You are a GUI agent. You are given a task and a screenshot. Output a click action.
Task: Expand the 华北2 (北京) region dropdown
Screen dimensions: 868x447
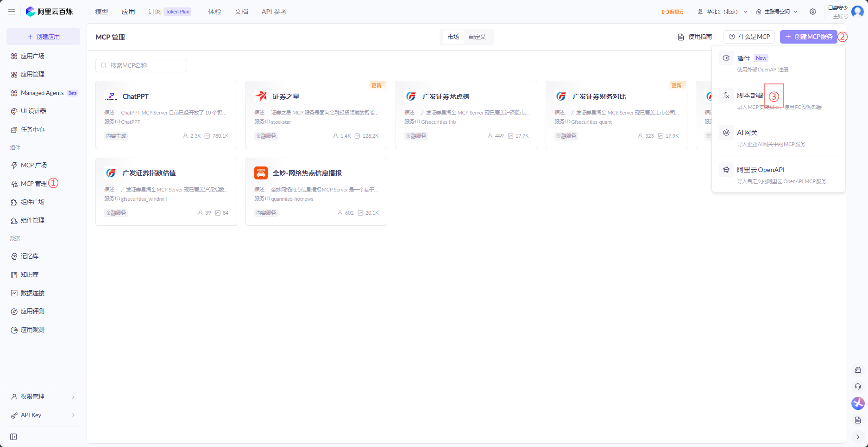tap(723, 12)
